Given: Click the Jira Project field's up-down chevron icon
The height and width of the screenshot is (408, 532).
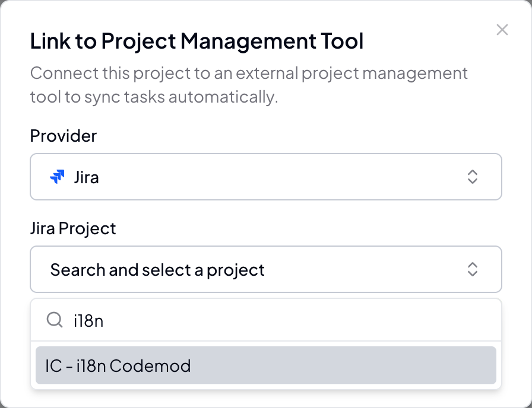Looking at the screenshot, I should pos(473,269).
